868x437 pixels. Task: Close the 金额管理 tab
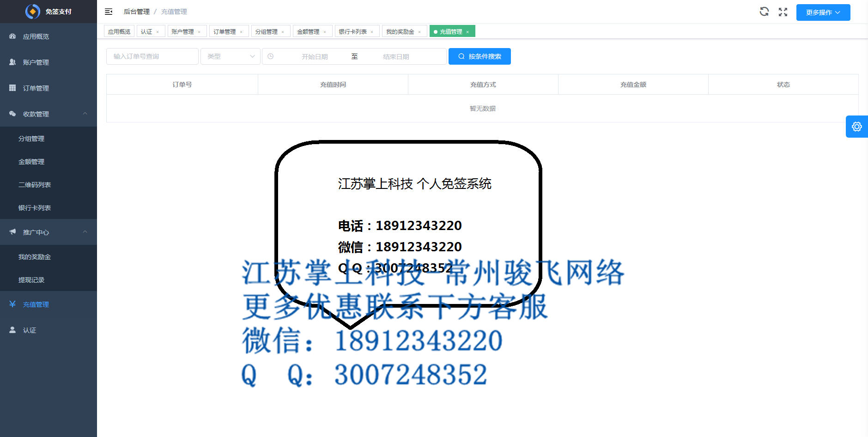[325, 32]
